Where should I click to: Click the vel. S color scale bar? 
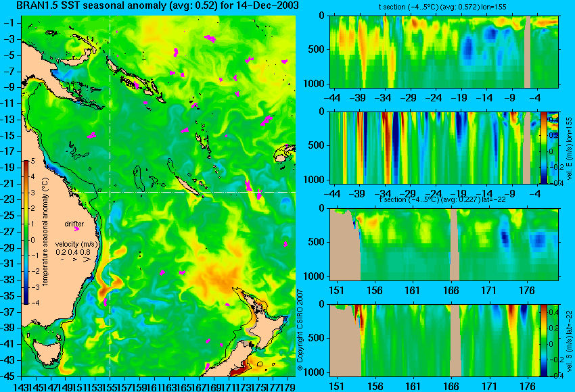click(543, 341)
